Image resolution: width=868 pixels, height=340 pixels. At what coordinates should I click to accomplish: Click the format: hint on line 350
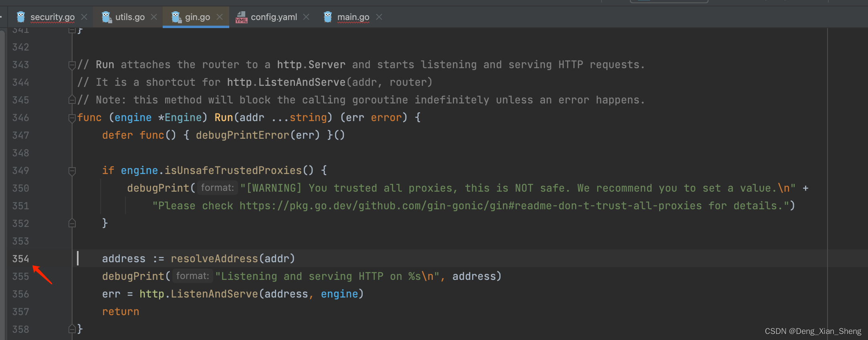pos(217,188)
